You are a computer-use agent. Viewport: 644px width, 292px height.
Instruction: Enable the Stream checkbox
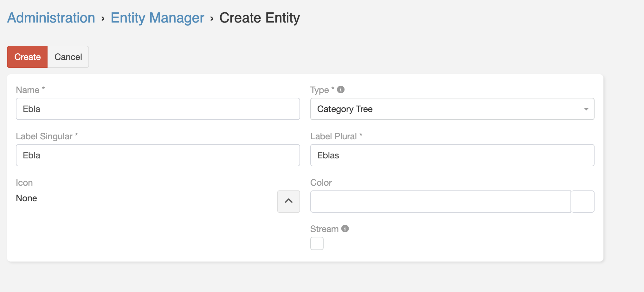coord(317,243)
